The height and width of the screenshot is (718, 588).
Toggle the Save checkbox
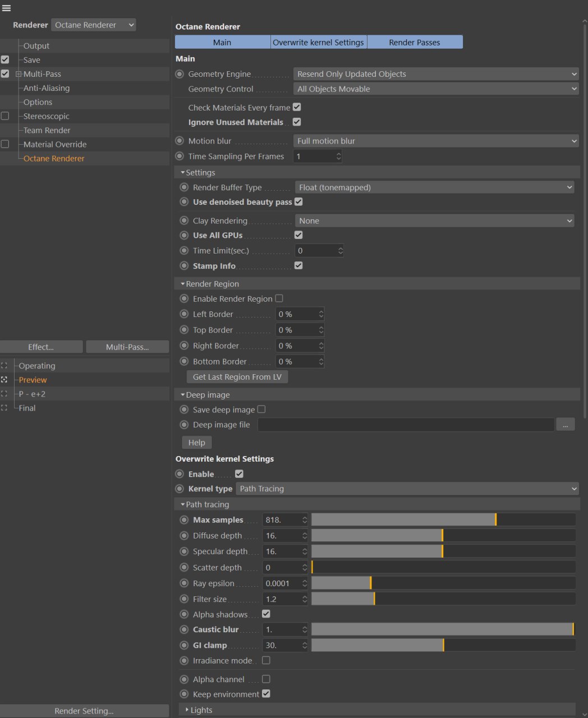click(x=5, y=59)
